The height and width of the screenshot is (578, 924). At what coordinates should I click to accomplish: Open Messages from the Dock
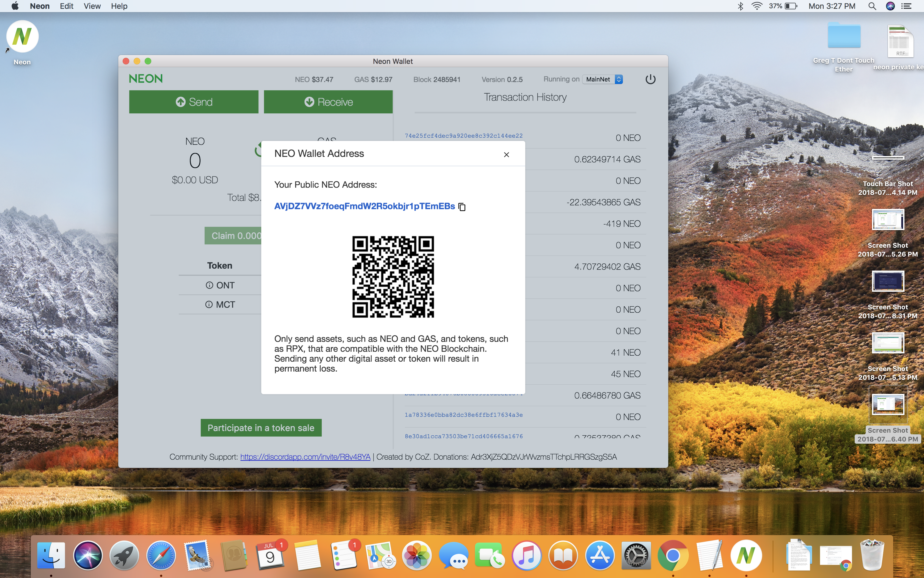tap(453, 555)
